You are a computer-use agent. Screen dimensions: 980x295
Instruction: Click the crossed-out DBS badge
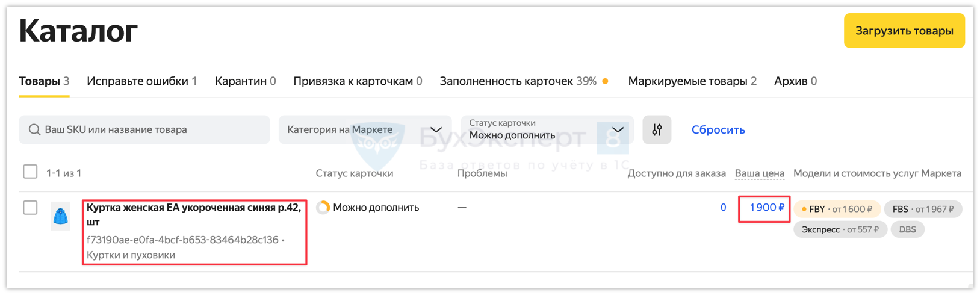(907, 229)
